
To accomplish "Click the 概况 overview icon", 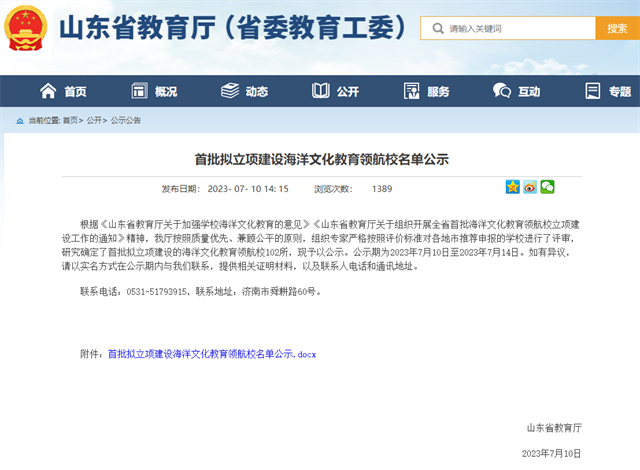I will point(139,91).
